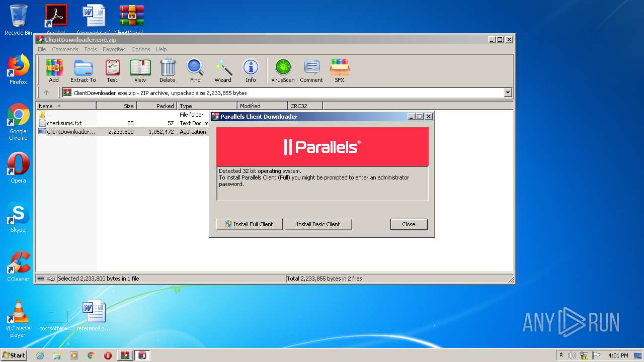Viewport: 644px width, 362px height.
Task: Show hidden tray icons arrow
Action: [561, 355]
